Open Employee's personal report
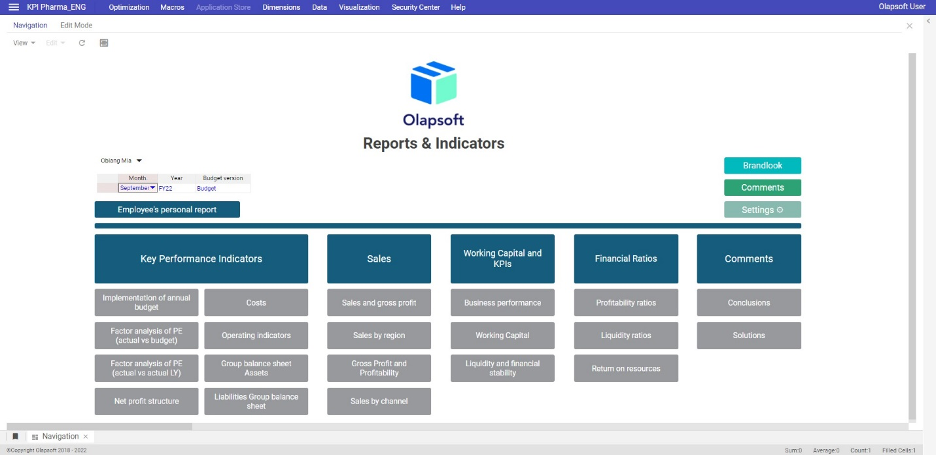 [167, 209]
